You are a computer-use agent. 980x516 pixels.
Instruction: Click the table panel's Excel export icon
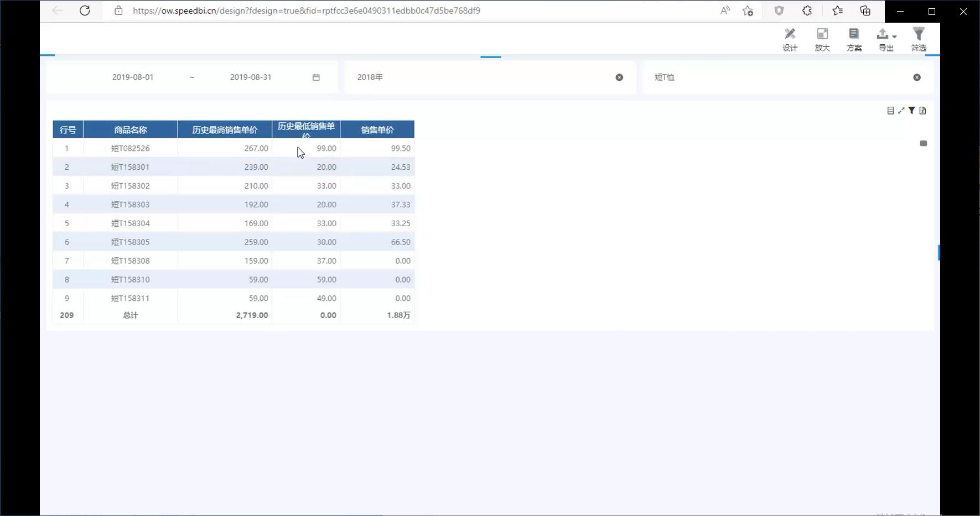tap(922, 111)
